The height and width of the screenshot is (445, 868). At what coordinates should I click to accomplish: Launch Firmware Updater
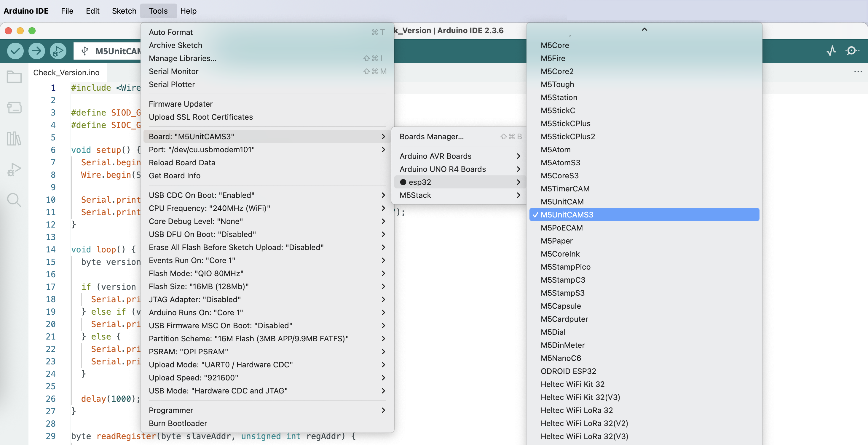(267, 104)
